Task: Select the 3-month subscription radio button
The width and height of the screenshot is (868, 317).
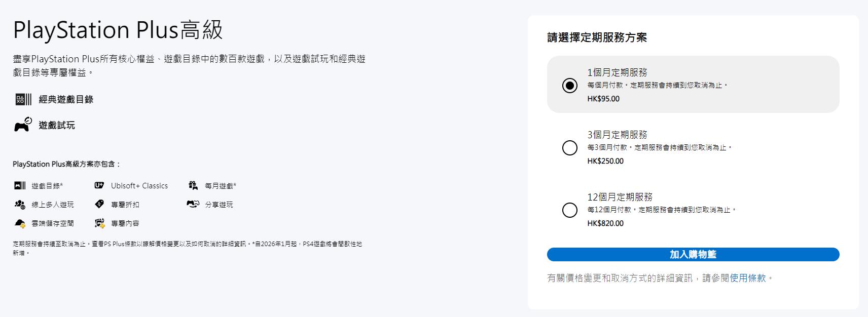Action: [570, 148]
